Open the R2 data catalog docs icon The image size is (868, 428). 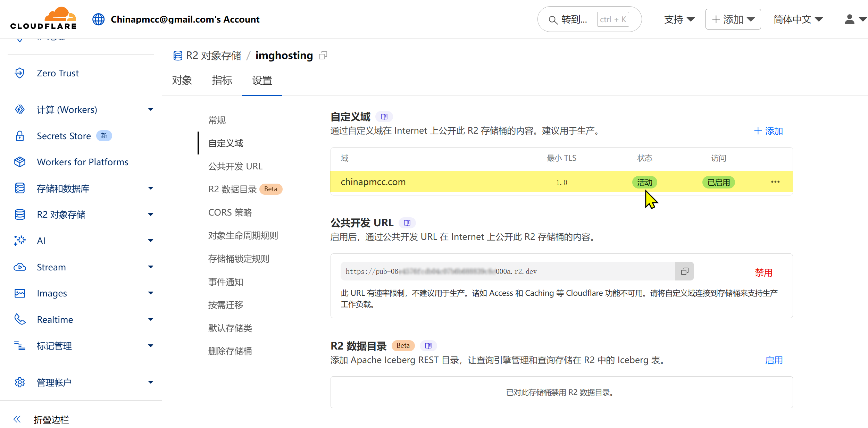pos(428,346)
